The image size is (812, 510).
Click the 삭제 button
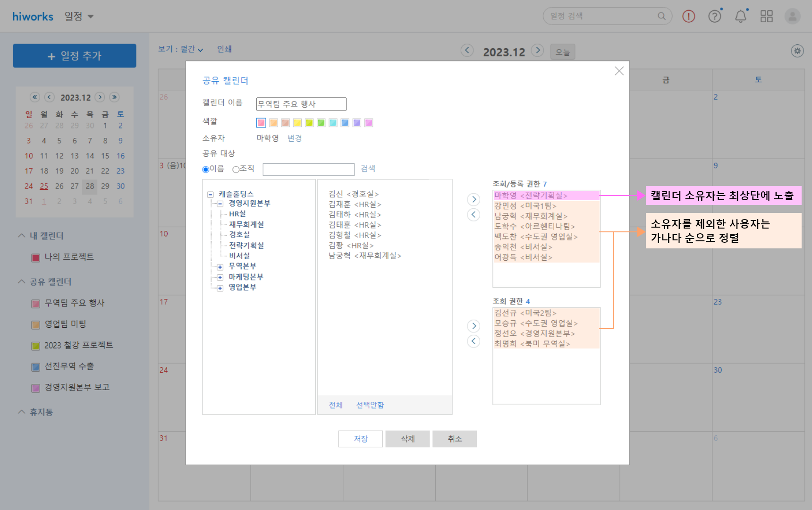pyautogui.click(x=407, y=439)
